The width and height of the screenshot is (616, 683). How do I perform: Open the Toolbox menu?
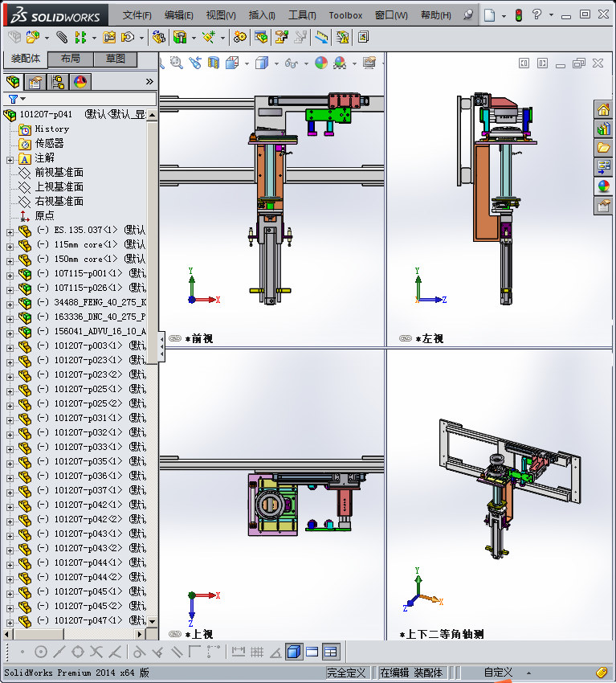coord(345,15)
